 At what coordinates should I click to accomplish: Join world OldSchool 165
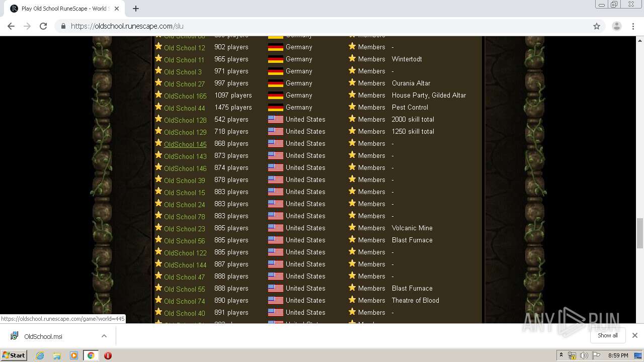(x=185, y=96)
